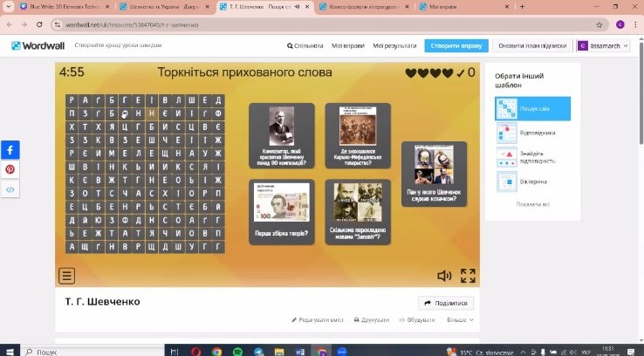Select 'Вікторина' template
The width and height of the screenshot is (644, 356).
[x=532, y=181]
